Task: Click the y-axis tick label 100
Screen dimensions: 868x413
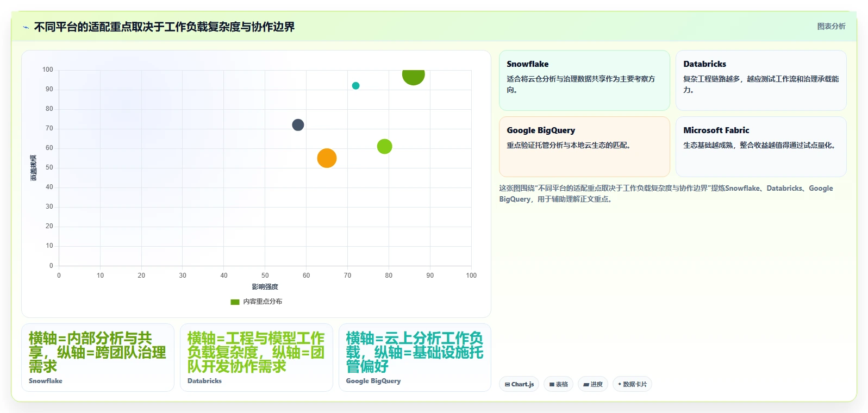Action: 48,70
